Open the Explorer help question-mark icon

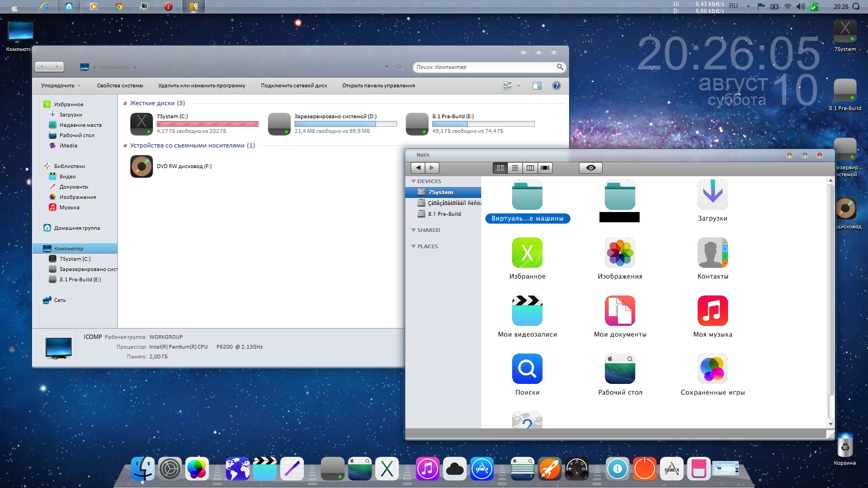click(x=556, y=86)
